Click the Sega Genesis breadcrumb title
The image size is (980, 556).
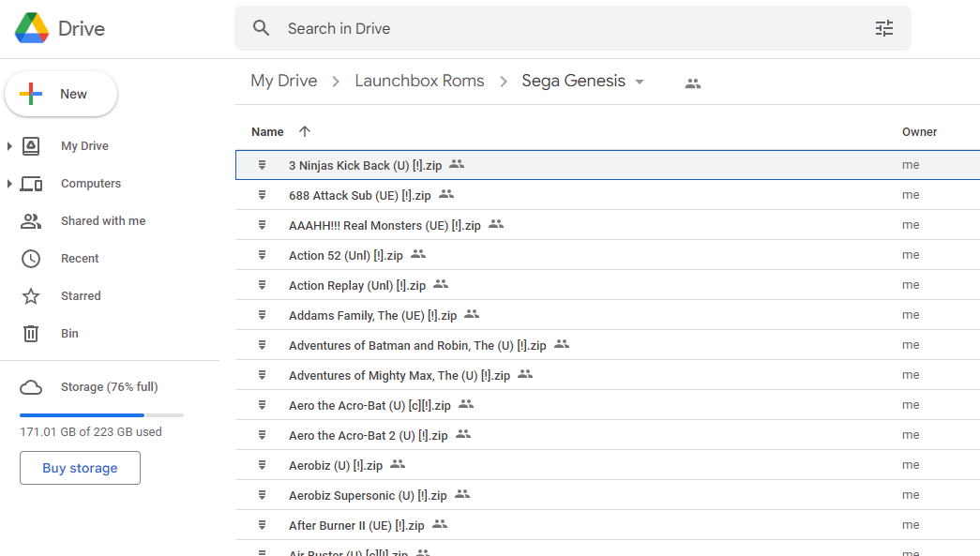click(x=573, y=82)
